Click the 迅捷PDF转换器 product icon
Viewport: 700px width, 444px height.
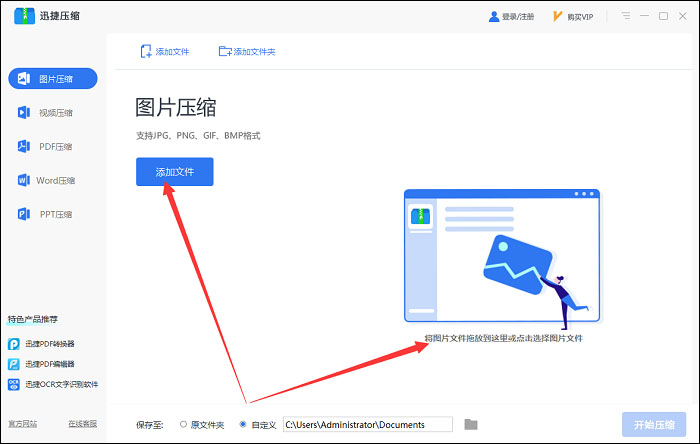tap(14, 344)
